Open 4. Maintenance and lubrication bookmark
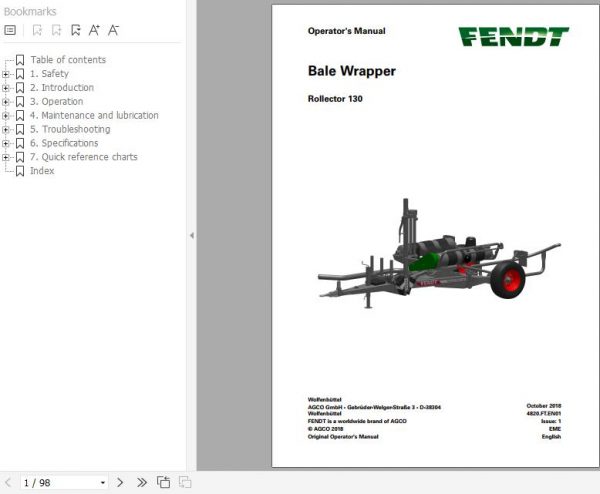The image size is (600, 494). (x=94, y=115)
